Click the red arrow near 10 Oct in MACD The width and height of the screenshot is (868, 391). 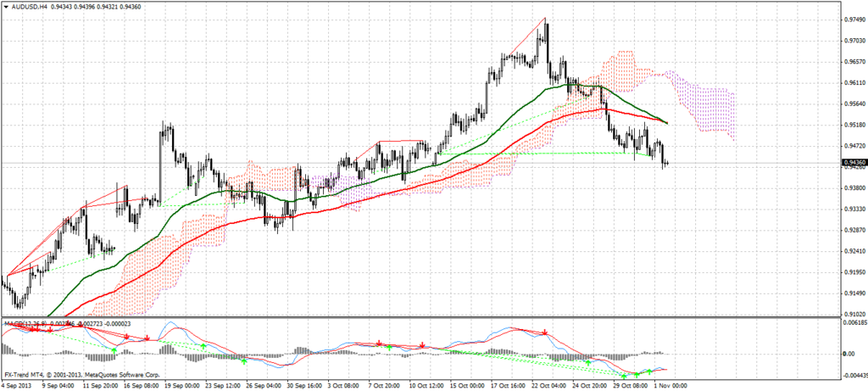click(x=421, y=345)
